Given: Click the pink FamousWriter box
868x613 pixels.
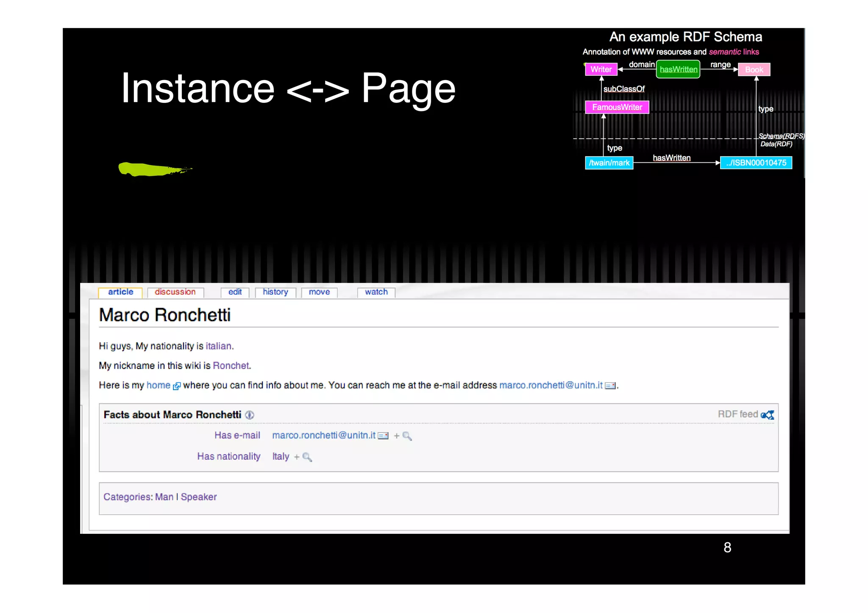Looking at the screenshot, I should (617, 107).
